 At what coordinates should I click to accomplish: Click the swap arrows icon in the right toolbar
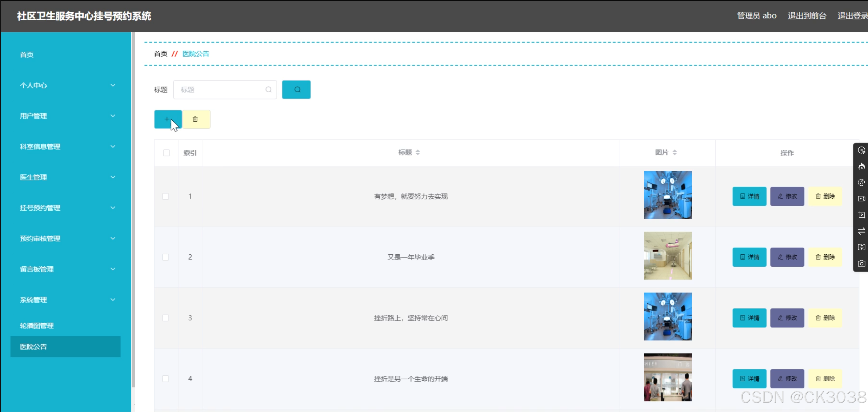[x=861, y=231]
